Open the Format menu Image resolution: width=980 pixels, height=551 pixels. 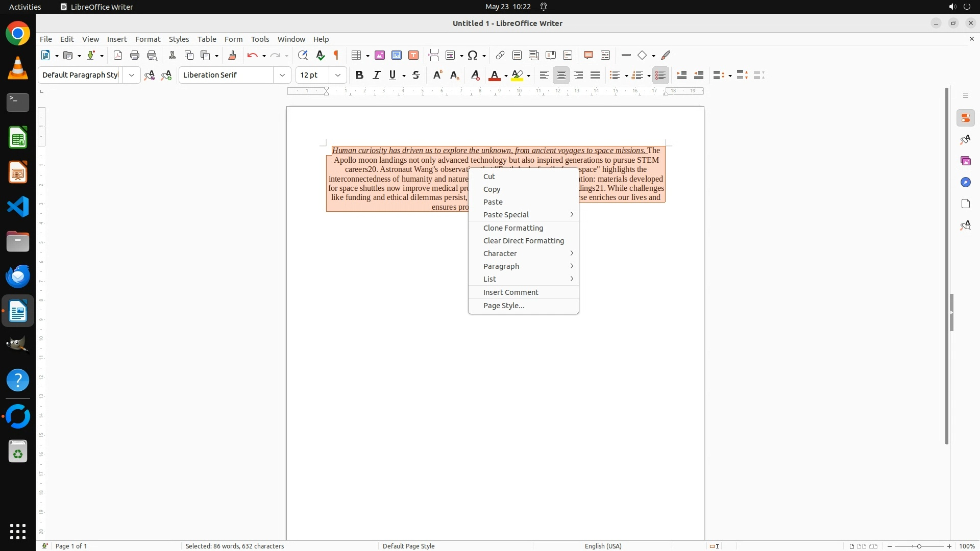tap(148, 39)
